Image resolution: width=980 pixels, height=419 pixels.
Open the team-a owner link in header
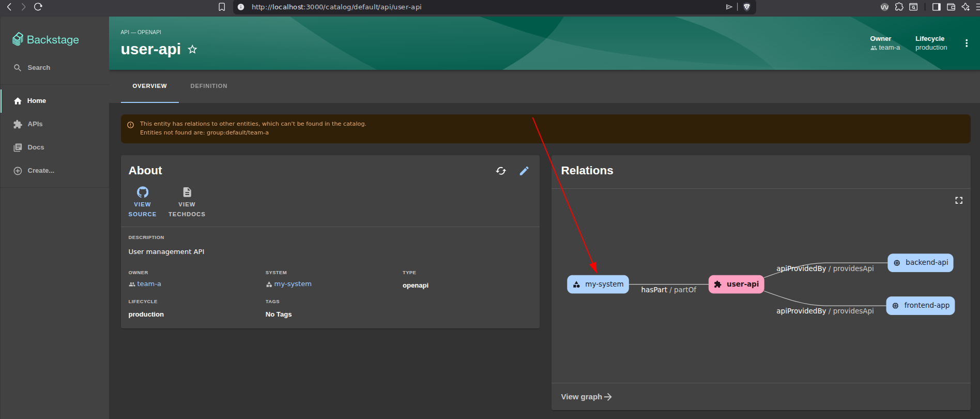pyautogui.click(x=885, y=48)
